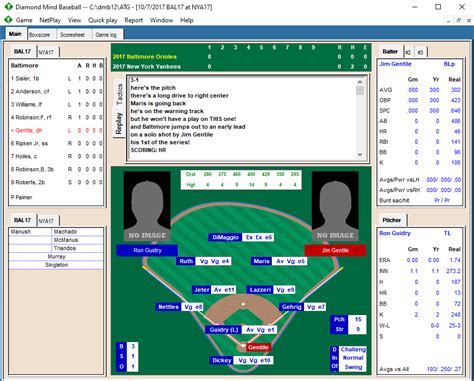Select the NYA17 lineup tab

46,52
